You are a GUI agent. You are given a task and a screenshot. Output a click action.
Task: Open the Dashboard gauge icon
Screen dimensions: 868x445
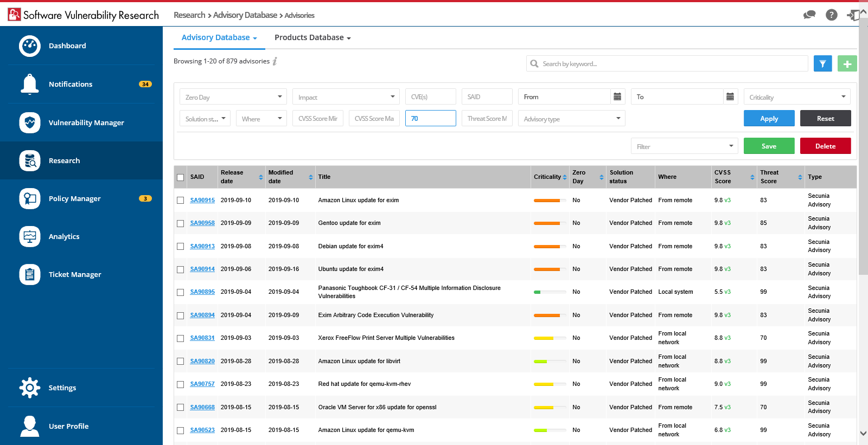(29, 46)
